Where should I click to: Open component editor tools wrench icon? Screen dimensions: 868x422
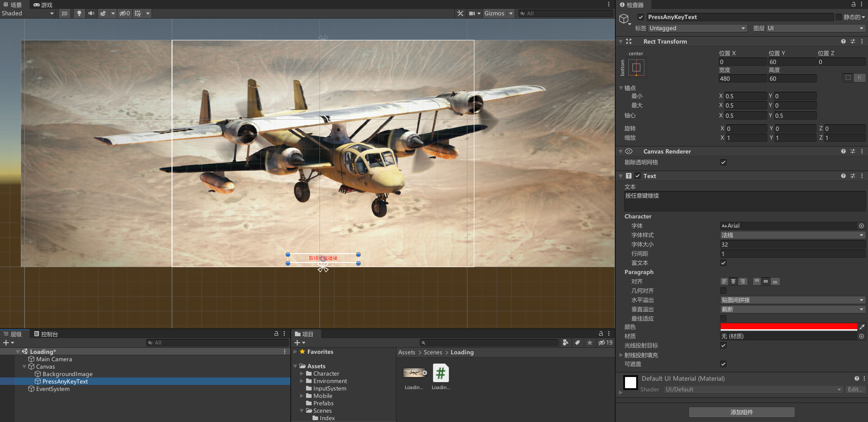coord(460,13)
